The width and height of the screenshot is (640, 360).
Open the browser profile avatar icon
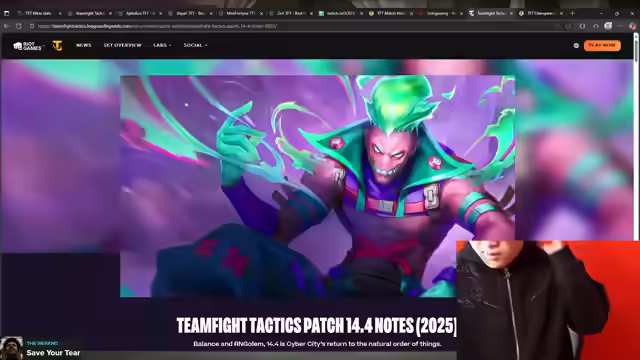[x=608, y=26]
